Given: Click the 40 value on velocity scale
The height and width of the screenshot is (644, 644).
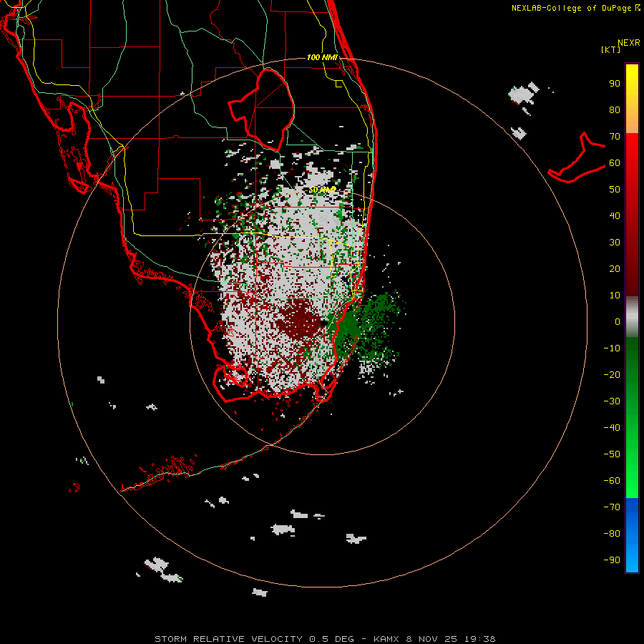Looking at the screenshot, I should pyautogui.click(x=615, y=216).
